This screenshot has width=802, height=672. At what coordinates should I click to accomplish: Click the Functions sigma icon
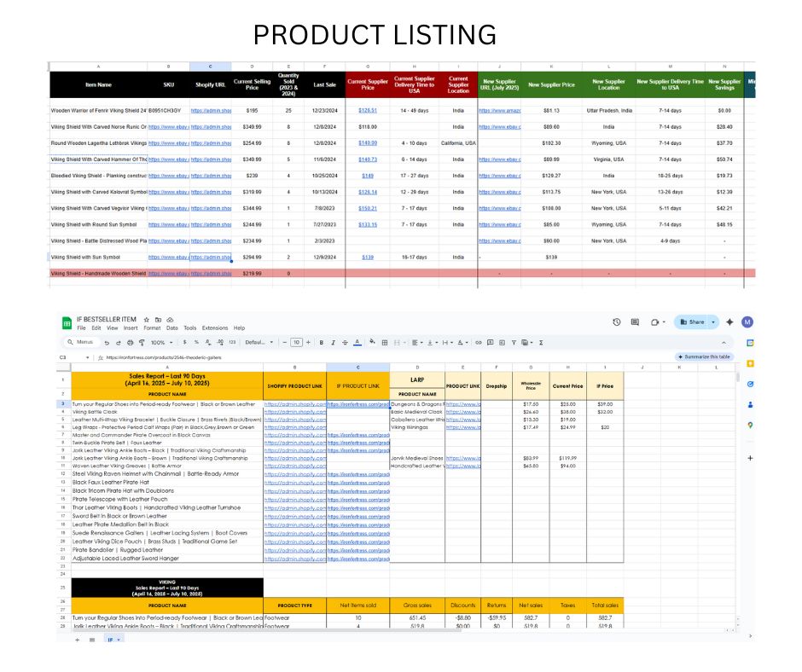(541, 342)
